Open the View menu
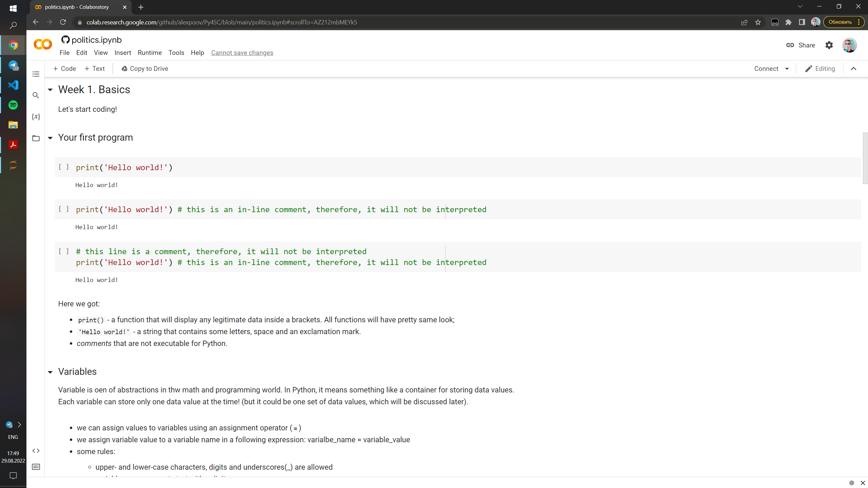This screenshot has height=488, width=868. pyautogui.click(x=101, y=53)
